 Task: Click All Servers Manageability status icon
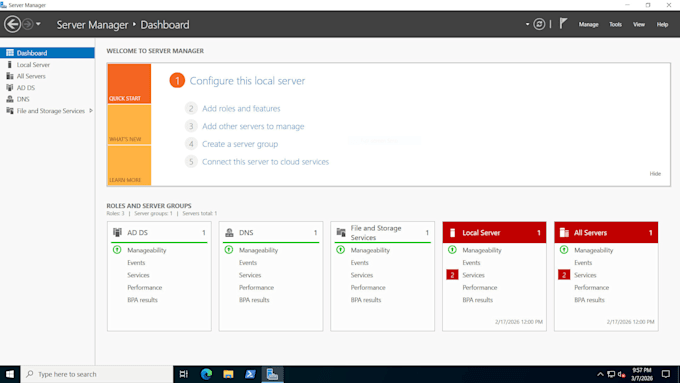click(564, 250)
